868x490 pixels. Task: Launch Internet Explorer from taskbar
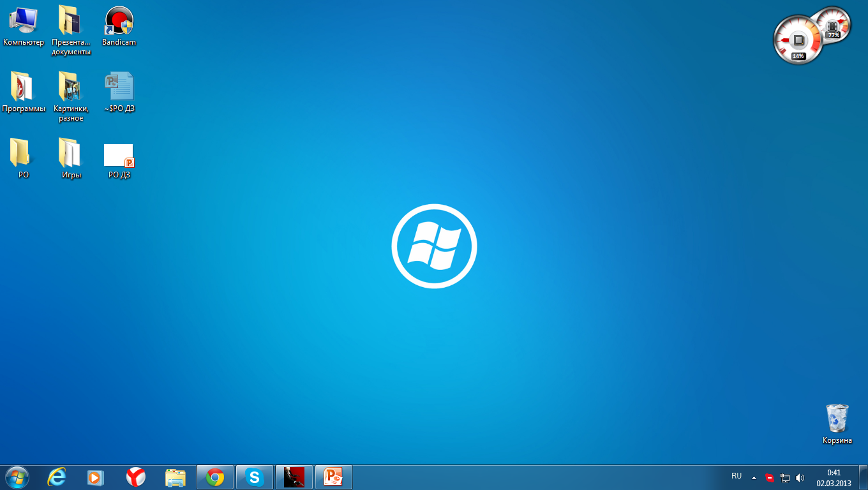[57, 477]
